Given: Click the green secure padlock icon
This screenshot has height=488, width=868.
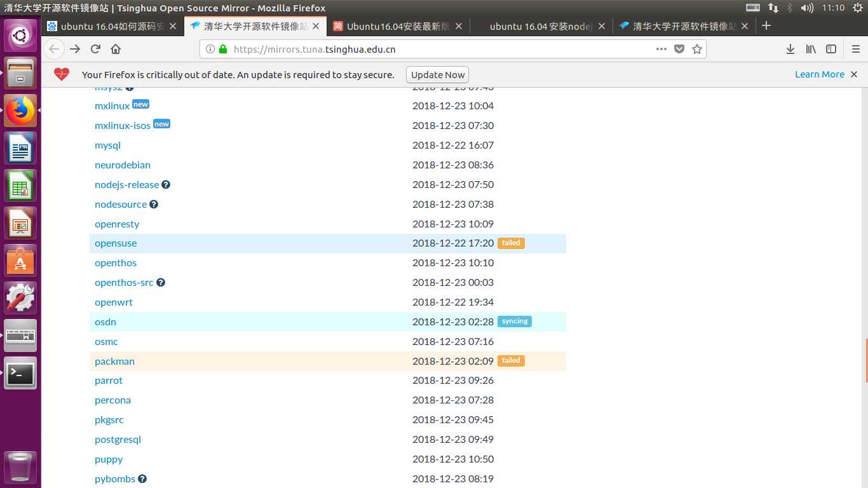Looking at the screenshot, I should click(x=222, y=49).
